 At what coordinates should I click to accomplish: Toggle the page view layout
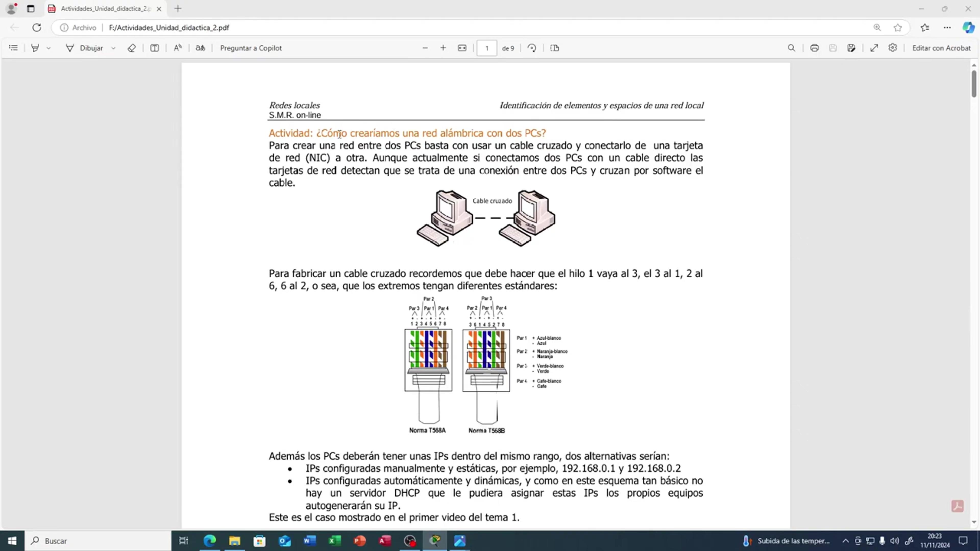tap(555, 48)
